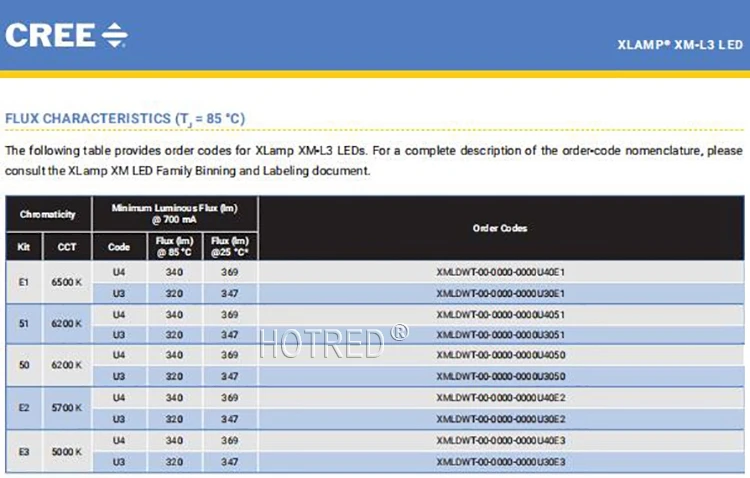Click the Code sub-header cell
This screenshot has height=478, width=750.
119,247
